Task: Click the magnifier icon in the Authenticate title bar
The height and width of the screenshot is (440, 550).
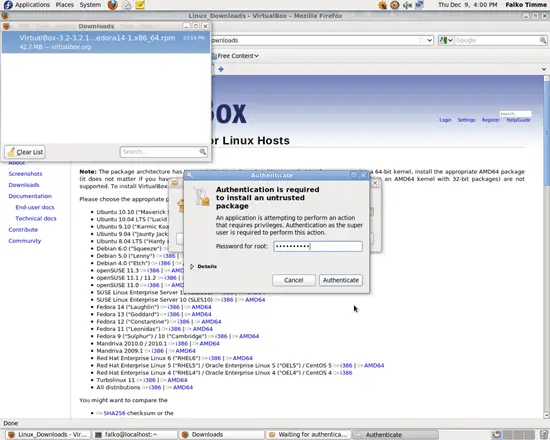Action: click(x=189, y=175)
